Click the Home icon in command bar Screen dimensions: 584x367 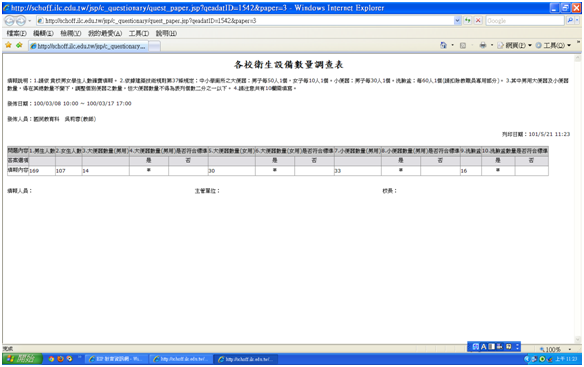tap(443, 45)
